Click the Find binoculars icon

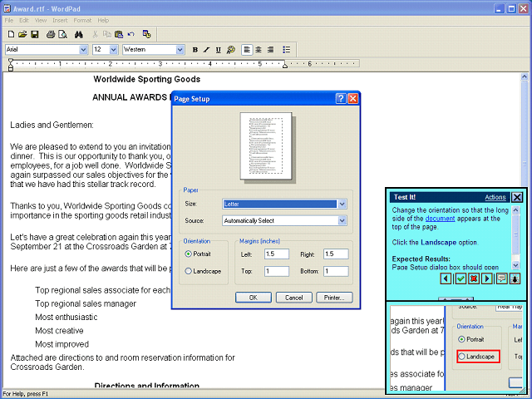click(78, 34)
